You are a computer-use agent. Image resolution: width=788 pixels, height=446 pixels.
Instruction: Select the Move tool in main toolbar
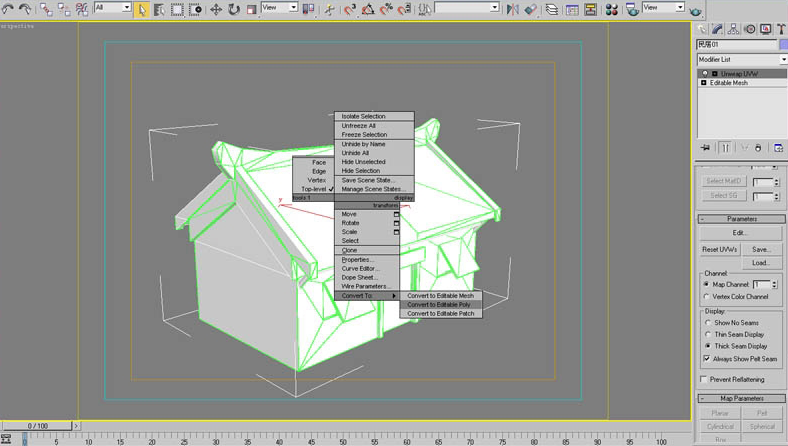click(x=215, y=9)
